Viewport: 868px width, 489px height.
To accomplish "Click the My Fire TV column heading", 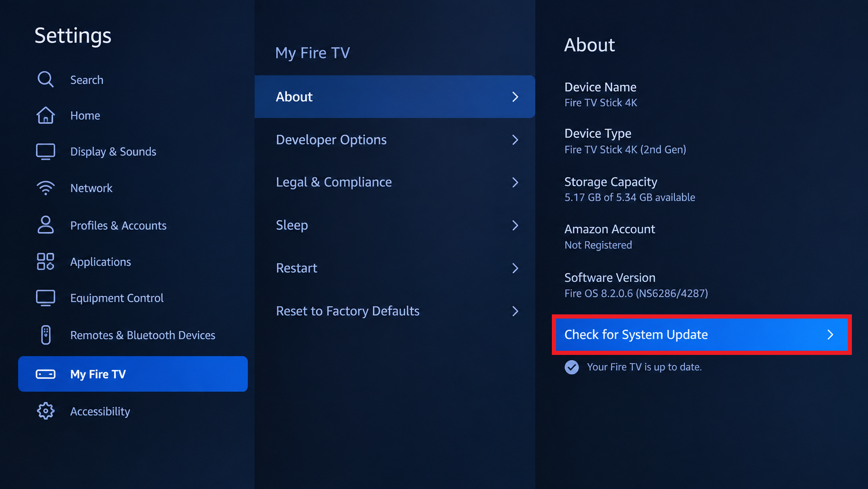I will click(x=313, y=53).
